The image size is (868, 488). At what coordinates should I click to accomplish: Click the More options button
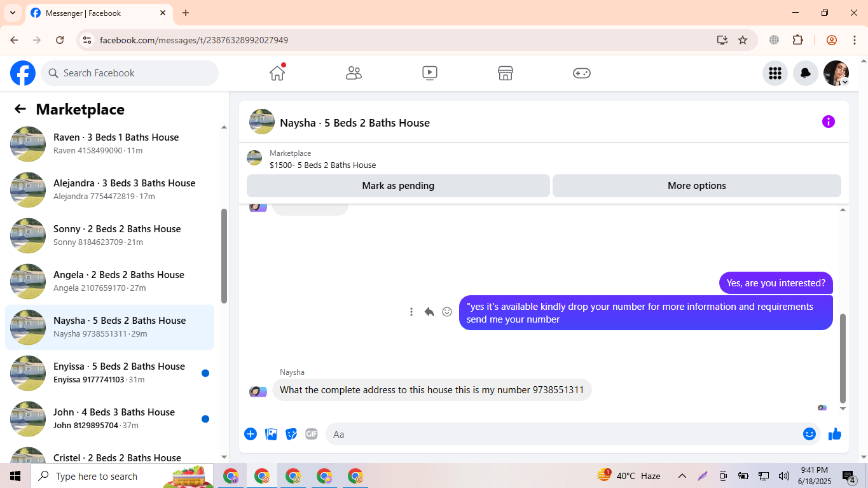696,186
